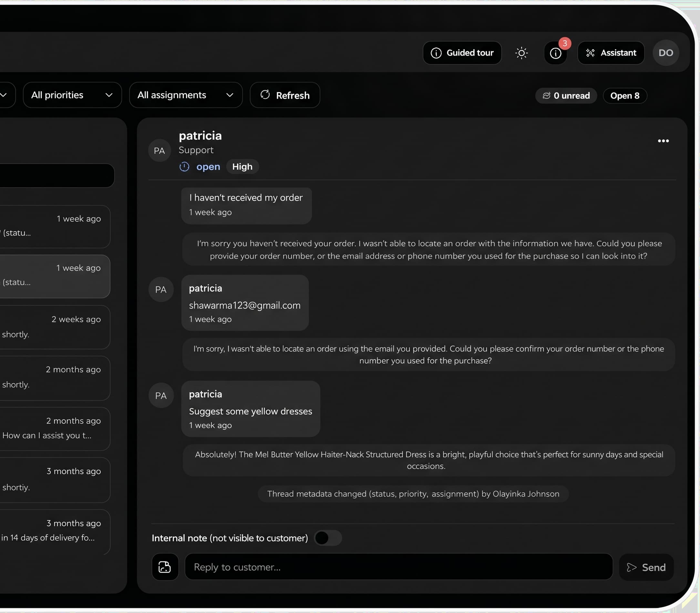Click the 'Suggest some yellow dresses' message
Screen dimensions: 700x613
[251, 409]
